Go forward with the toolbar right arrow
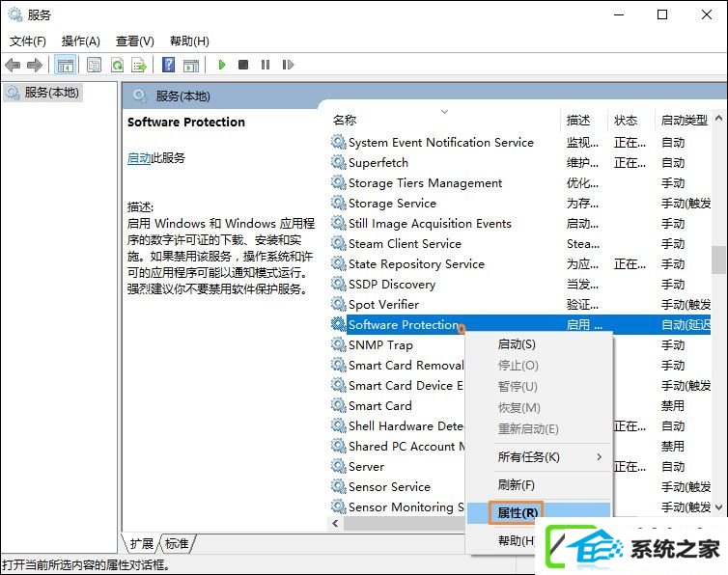This screenshot has height=575, width=728. tap(35, 65)
